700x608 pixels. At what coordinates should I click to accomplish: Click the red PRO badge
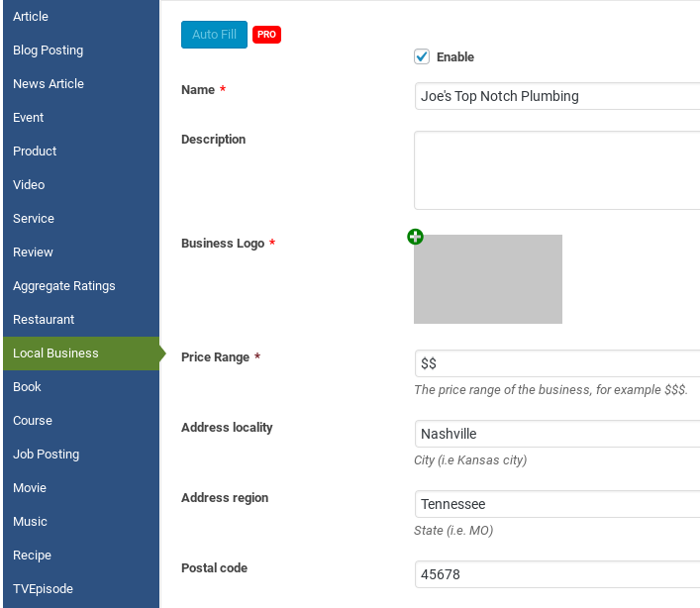pos(266,35)
